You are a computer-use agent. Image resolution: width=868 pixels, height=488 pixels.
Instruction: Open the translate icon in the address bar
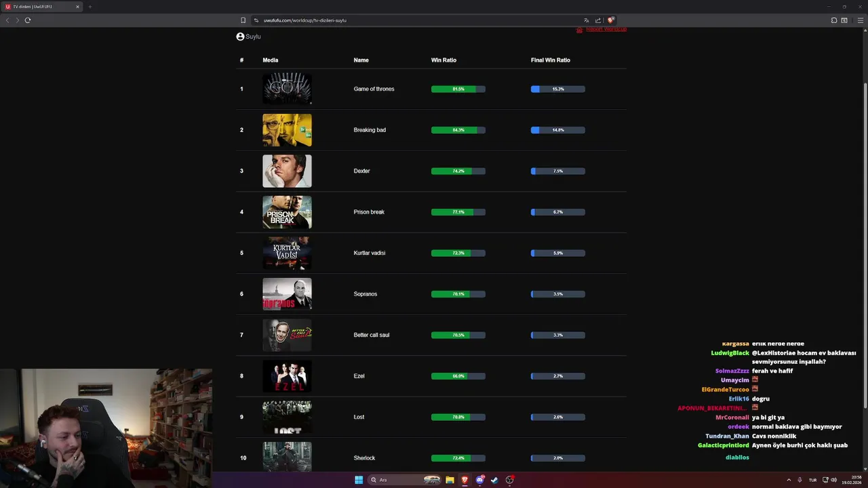[x=587, y=20]
